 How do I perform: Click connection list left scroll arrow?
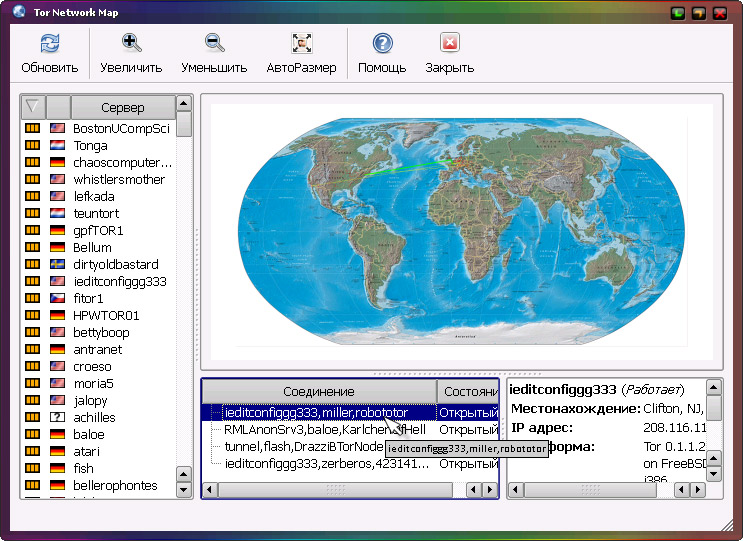click(x=210, y=489)
